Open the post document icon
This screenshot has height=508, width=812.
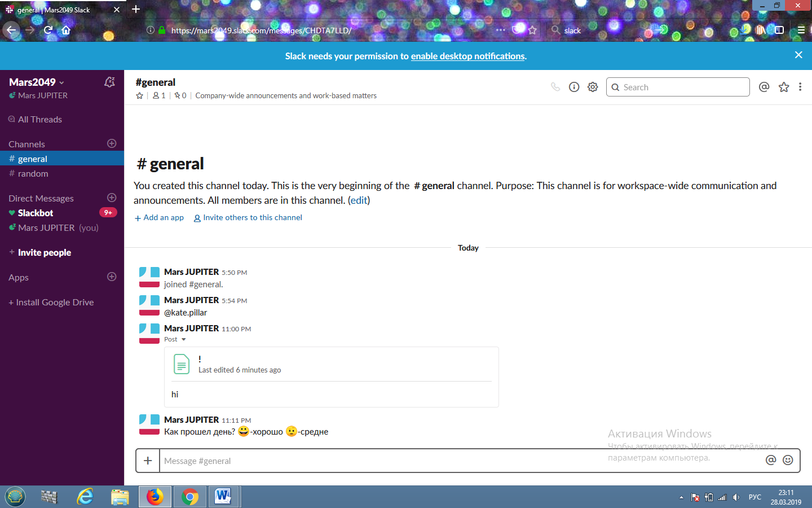pyautogui.click(x=182, y=364)
